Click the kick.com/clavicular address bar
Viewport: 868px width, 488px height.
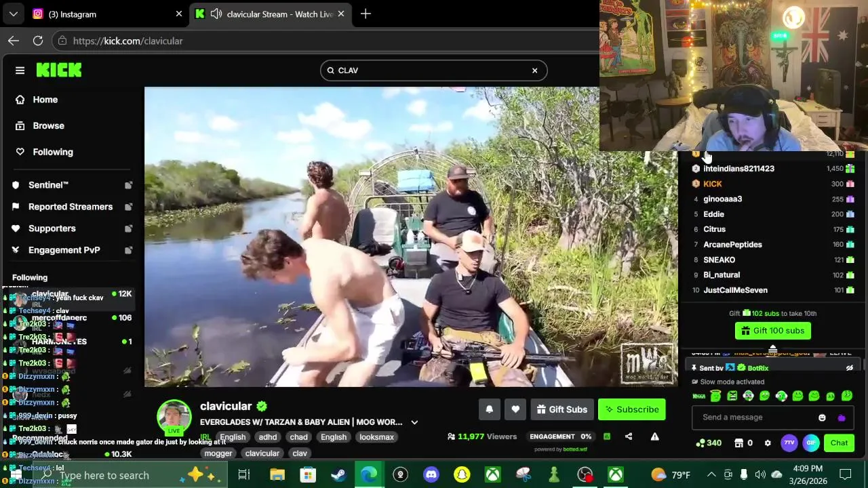coord(325,41)
